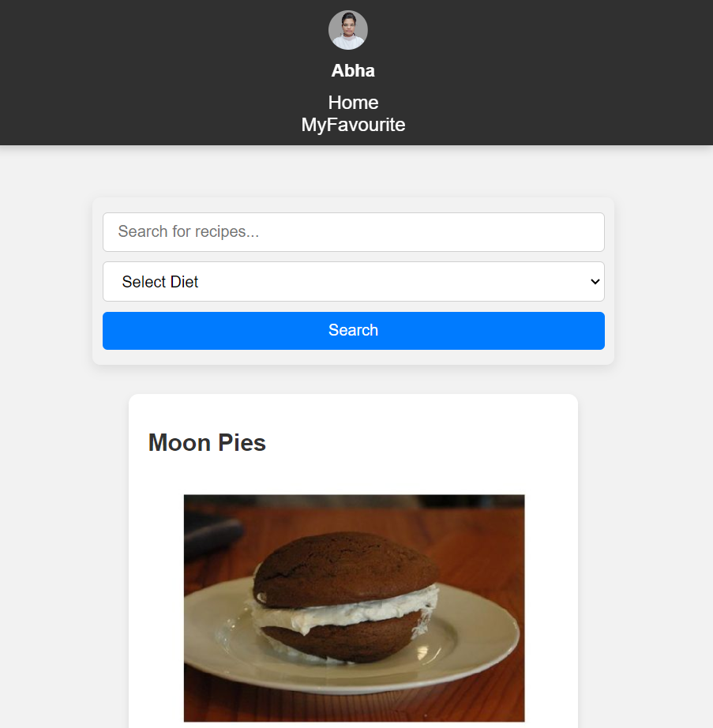Image resolution: width=713 pixels, height=728 pixels.
Task: Open the Moon Pies recipe title
Action: point(206,442)
